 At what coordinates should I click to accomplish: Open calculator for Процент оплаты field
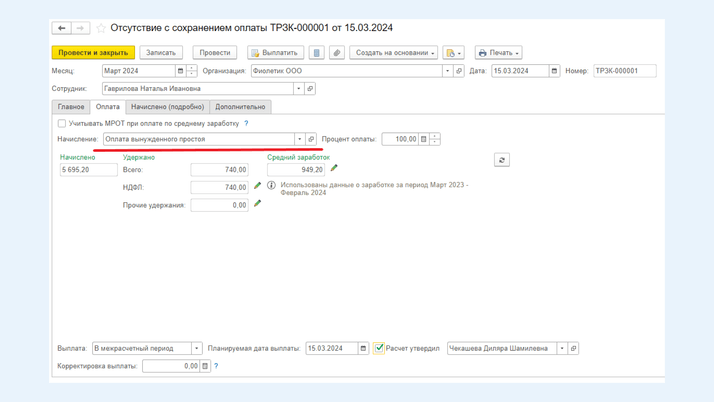pyautogui.click(x=423, y=139)
